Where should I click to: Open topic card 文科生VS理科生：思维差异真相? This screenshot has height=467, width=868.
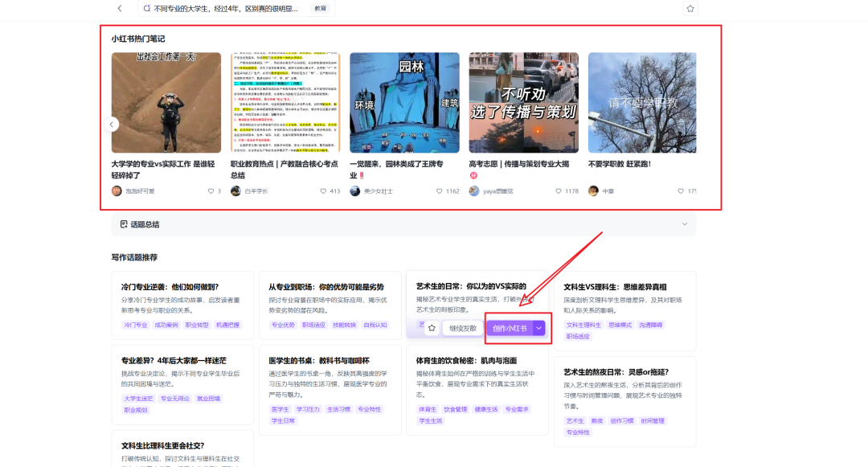(625, 310)
